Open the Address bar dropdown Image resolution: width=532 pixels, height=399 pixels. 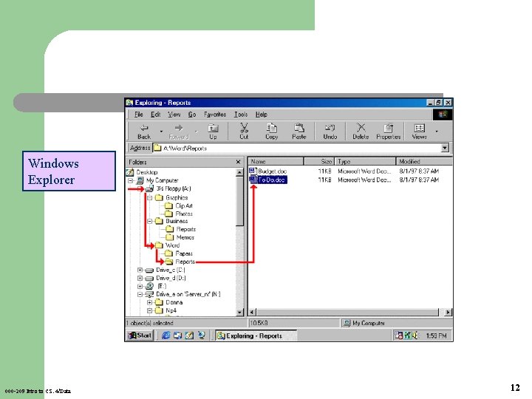point(445,148)
